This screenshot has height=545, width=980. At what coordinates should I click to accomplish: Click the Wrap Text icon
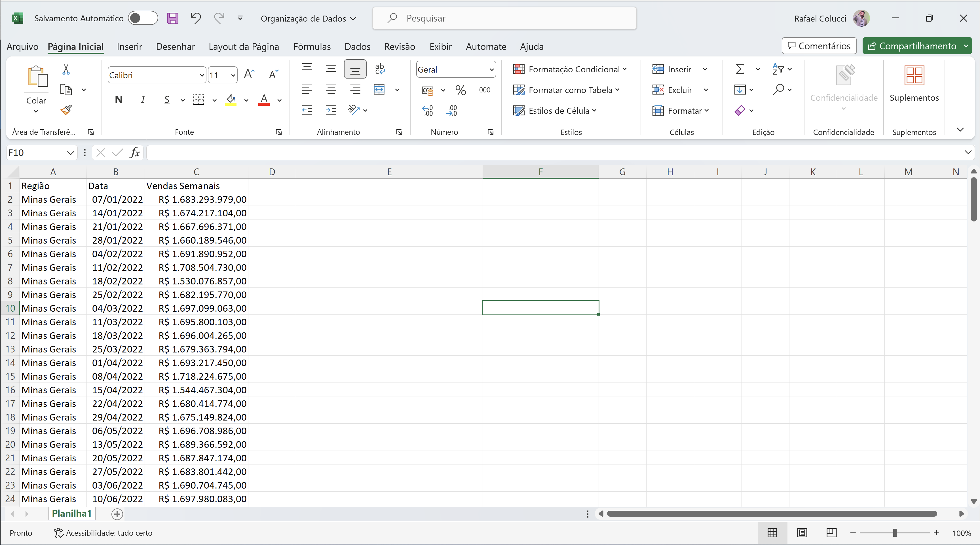click(x=380, y=69)
